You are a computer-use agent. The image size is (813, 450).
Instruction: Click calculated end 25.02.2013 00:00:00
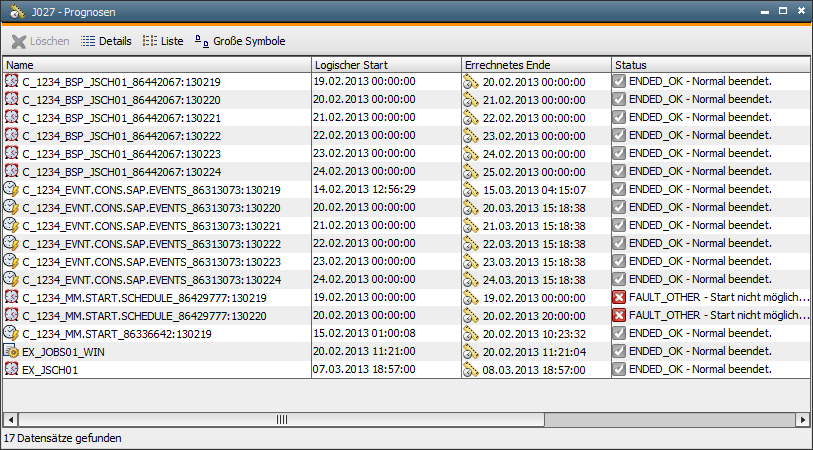tap(534, 172)
